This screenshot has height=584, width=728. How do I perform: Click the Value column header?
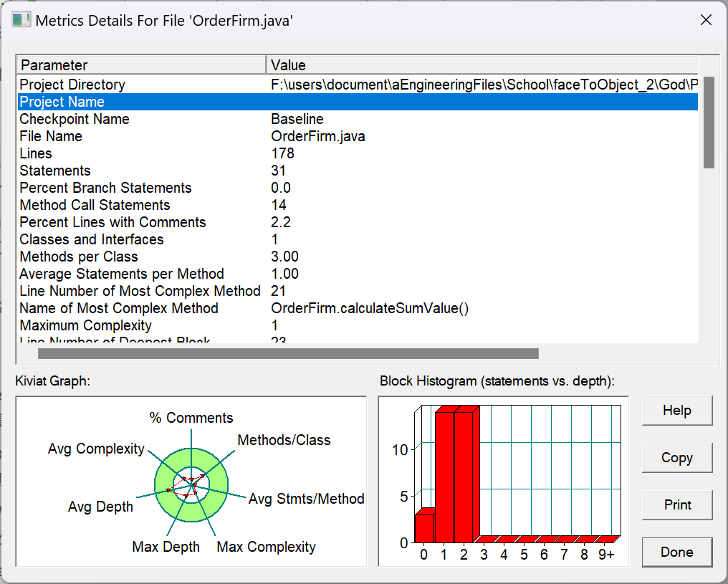tap(482, 65)
